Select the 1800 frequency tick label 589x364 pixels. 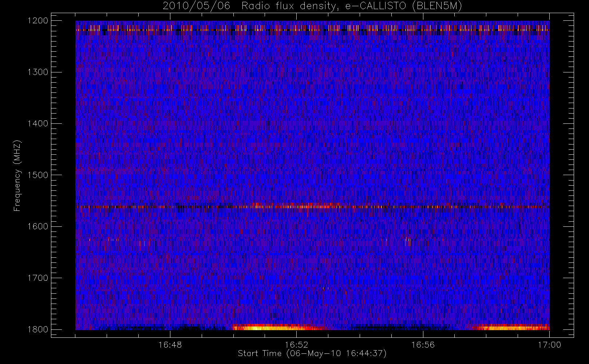[38, 329]
